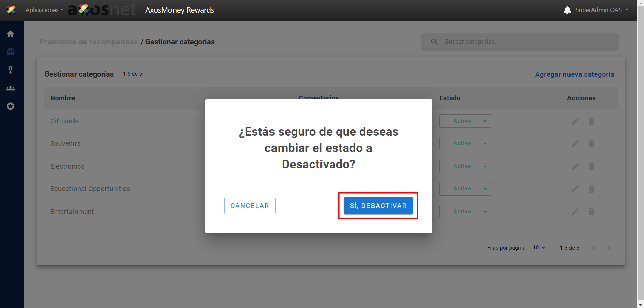Screen dimensions: 644x308
Task: Click the star circle icon in sidebar
Action: 11,106
